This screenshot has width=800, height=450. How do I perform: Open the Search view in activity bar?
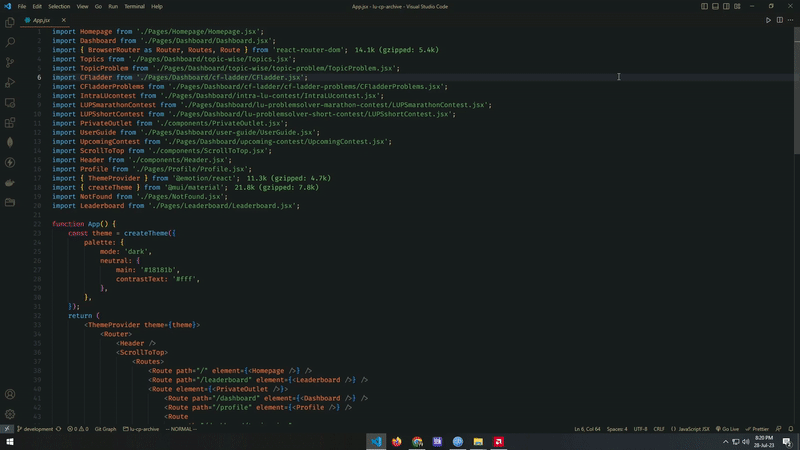[10, 42]
